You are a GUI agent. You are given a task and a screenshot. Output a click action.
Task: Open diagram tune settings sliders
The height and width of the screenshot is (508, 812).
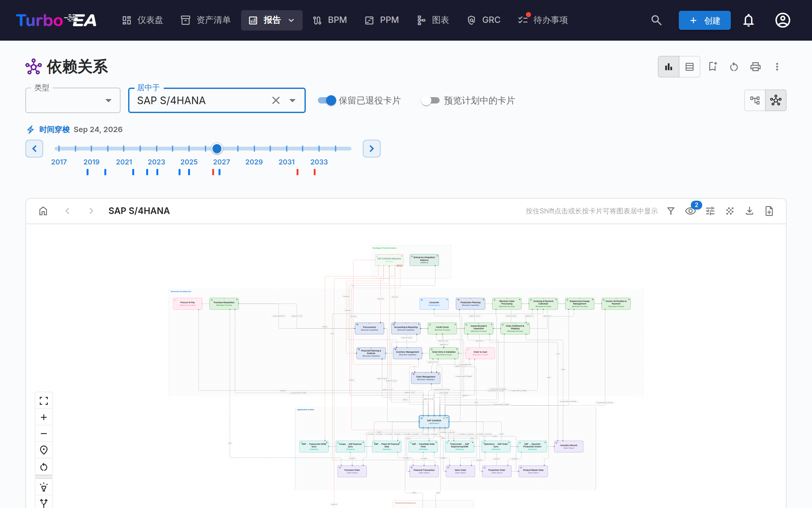(710, 211)
